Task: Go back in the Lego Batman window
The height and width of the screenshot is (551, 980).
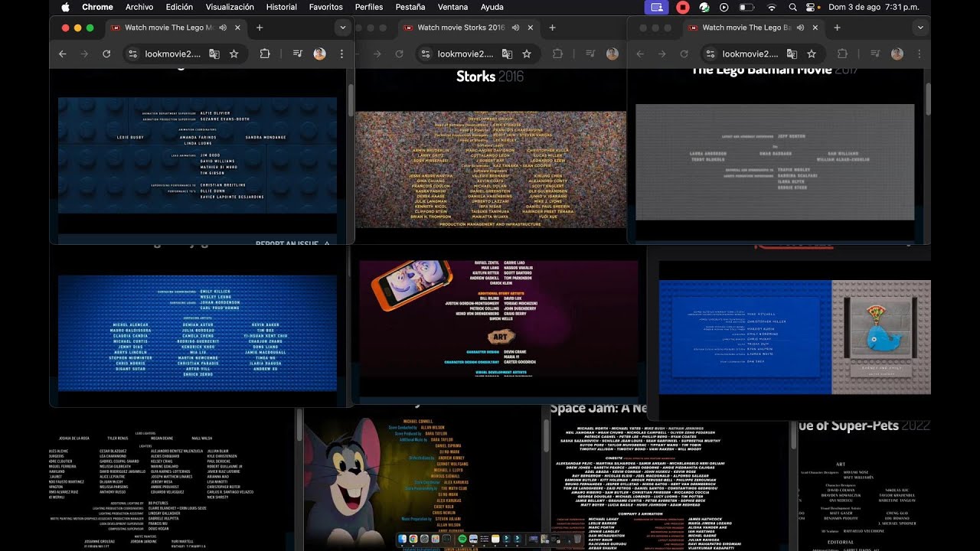Action: click(640, 54)
